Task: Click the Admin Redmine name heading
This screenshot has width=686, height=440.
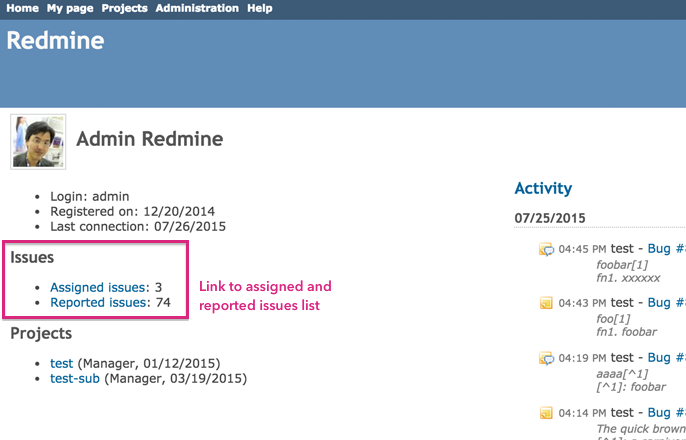Action: tap(150, 139)
